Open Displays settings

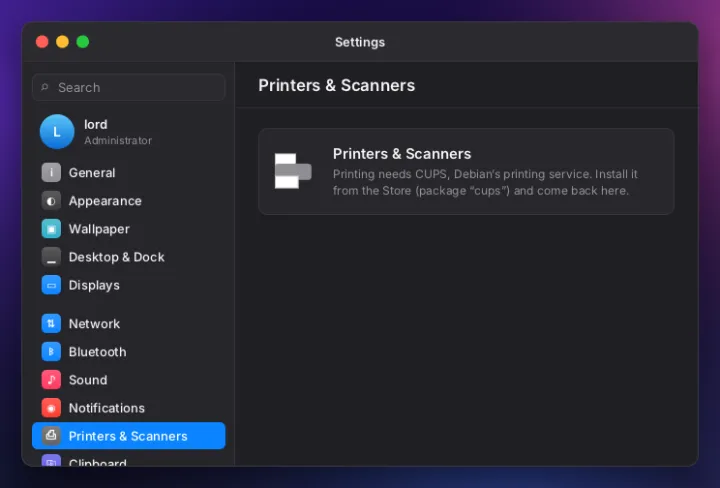pos(129,285)
